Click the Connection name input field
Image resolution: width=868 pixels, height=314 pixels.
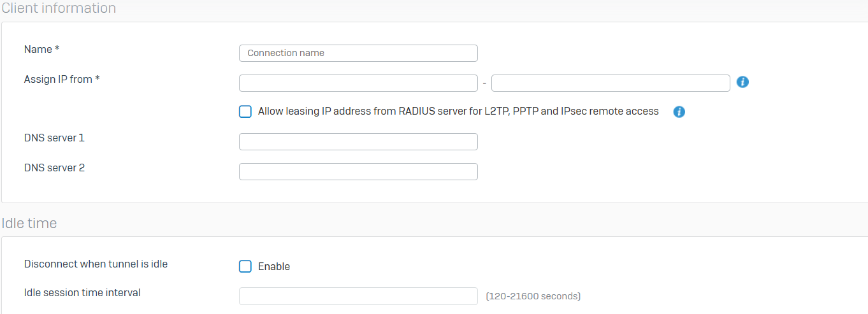358,53
